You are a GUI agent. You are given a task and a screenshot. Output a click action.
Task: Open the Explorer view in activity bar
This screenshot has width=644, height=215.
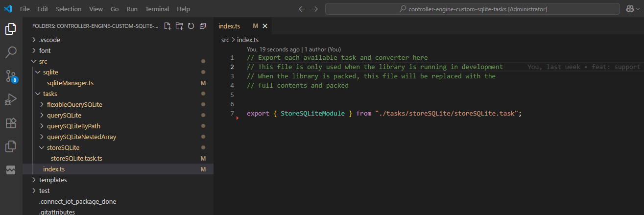(x=11, y=29)
